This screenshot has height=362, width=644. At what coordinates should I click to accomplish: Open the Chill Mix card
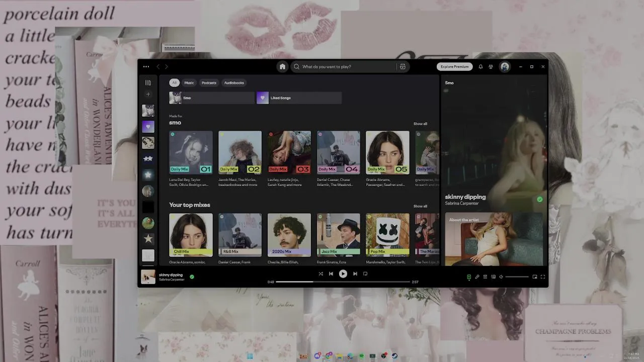coord(191,238)
